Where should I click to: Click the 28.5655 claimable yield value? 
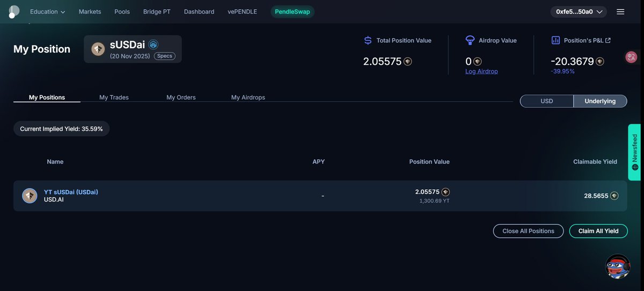tap(596, 196)
